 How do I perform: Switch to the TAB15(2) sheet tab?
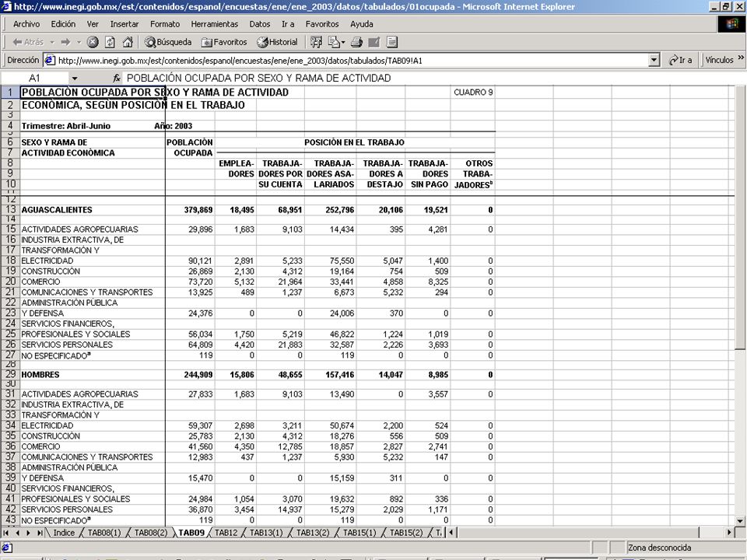pyautogui.click(x=406, y=533)
